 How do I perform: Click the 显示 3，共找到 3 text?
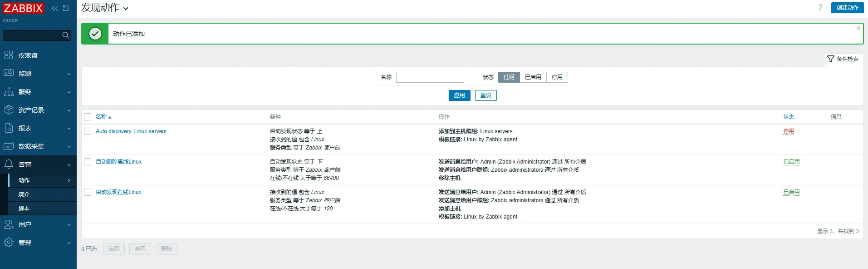pos(838,231)
